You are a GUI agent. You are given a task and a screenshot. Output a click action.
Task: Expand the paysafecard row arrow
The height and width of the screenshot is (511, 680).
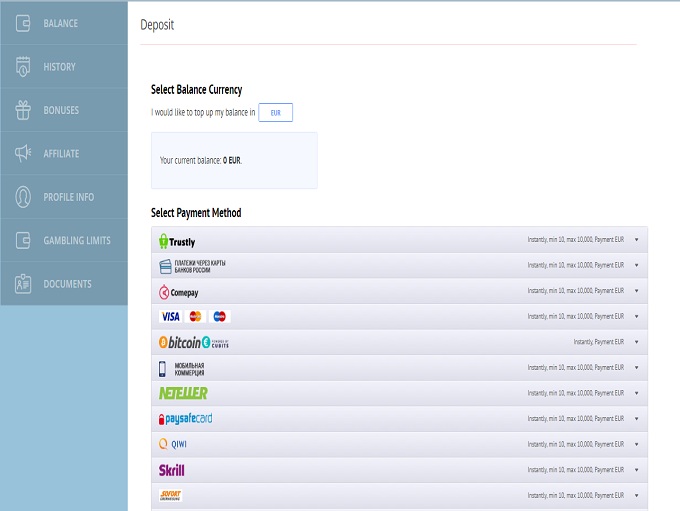click(637, 419)
